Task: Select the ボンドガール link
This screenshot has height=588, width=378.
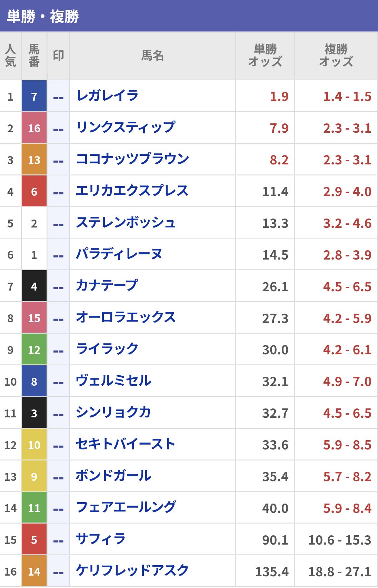Action: [x=113, y=476]
